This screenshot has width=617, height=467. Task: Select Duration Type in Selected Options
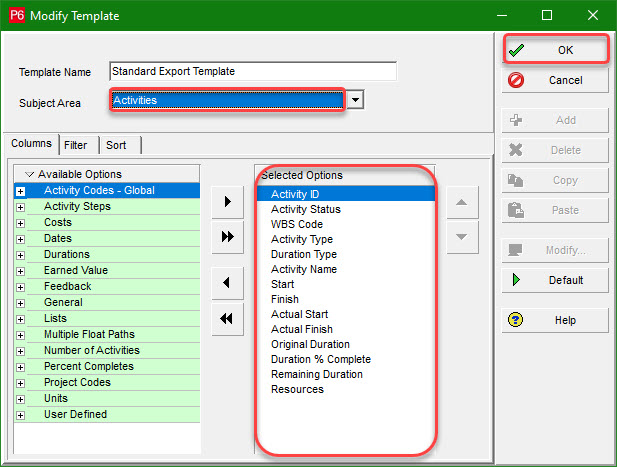(x=346, y=254)
